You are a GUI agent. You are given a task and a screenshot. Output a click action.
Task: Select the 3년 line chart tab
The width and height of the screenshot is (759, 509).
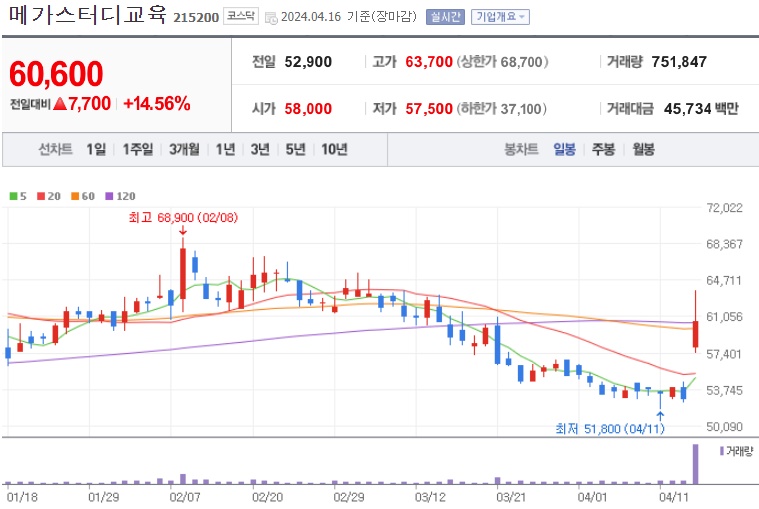click(260, 150)
